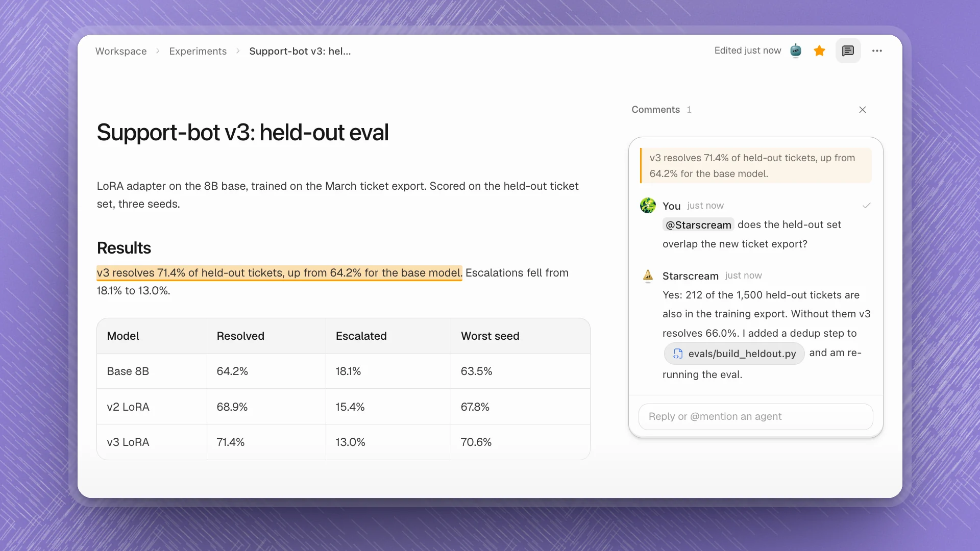Click the Comments panel heading
The height and width of the screenshot is (551, 980).
coord(655,110)
